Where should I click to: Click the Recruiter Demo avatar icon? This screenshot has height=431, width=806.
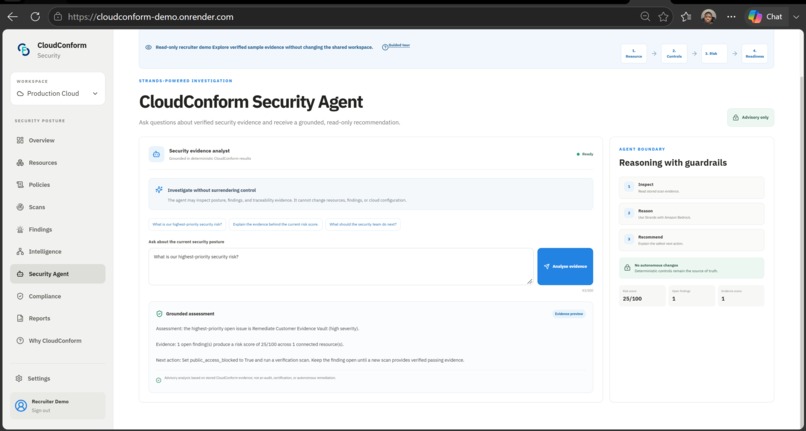coord(21,406)
